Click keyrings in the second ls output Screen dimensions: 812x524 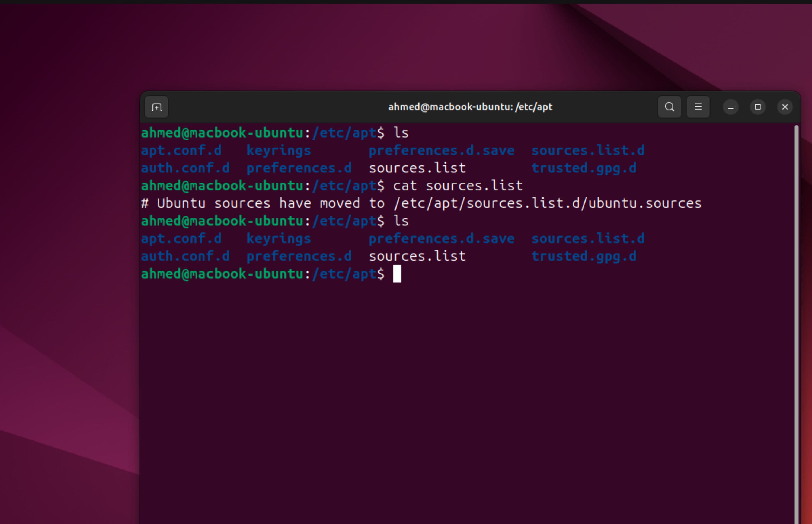[279, 238]
